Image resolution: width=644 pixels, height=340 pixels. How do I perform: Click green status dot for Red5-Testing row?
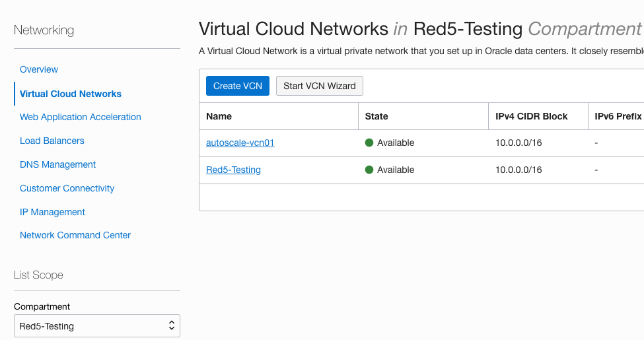click(x=369, y=170)
